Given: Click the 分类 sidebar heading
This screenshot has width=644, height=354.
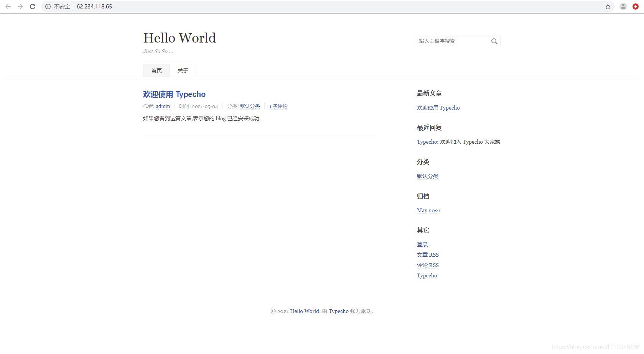Looking at the screenshot, I should [x=423, y=162].
